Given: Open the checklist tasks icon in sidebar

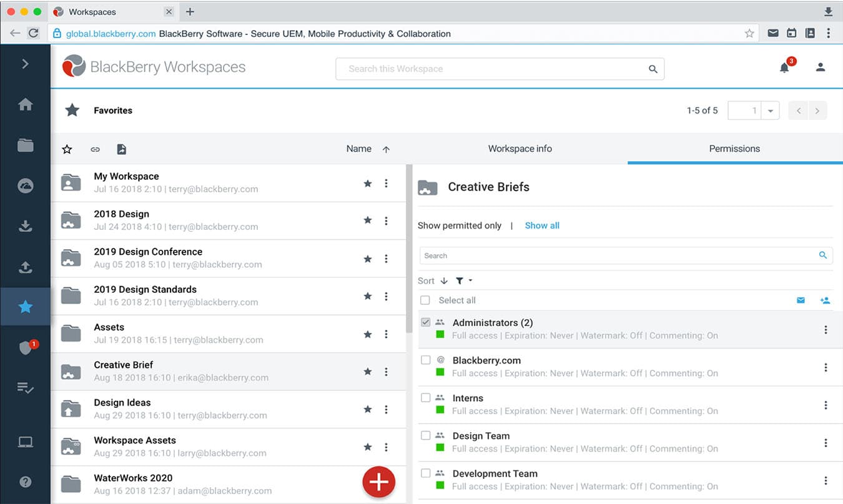Looking at the screenshot, I should tap(26, 388).
